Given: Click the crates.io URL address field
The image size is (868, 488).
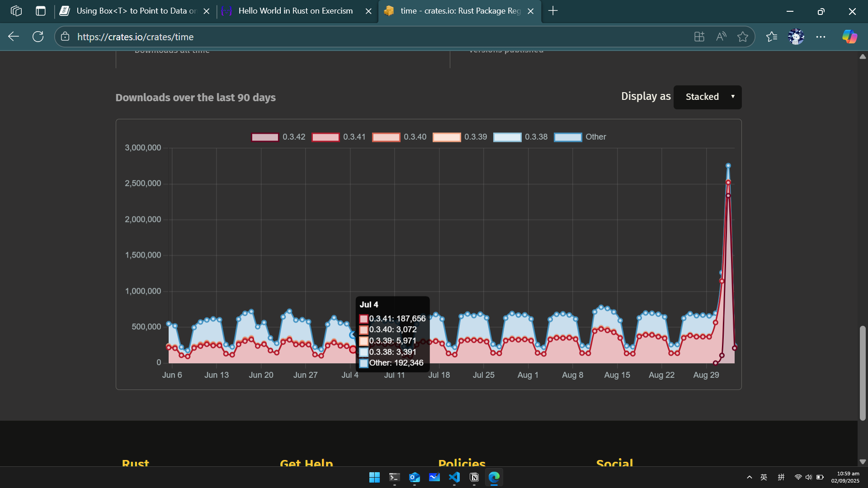Looking at the screenshot, I should tap(362, 37).
